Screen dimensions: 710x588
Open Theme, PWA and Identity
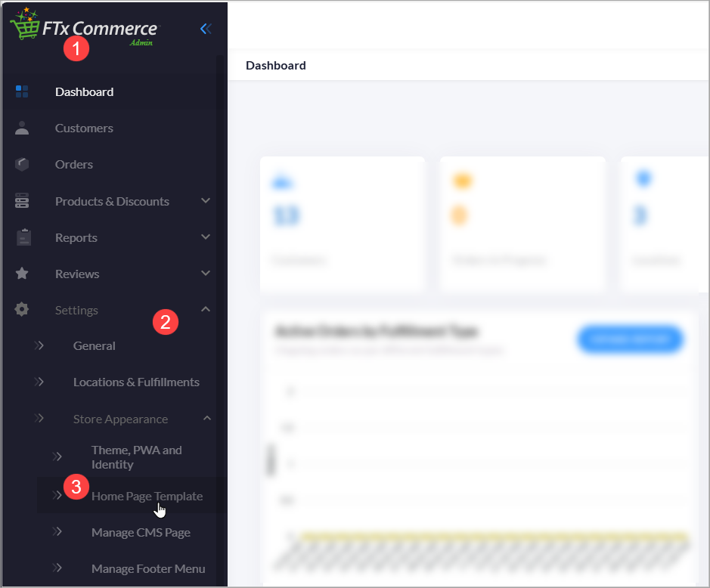coord(137,457)
